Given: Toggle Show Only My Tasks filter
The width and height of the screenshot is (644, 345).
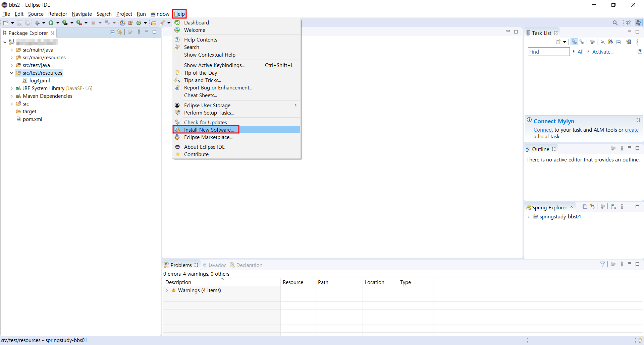Looking at the screenshot, I should pos(610,42).
